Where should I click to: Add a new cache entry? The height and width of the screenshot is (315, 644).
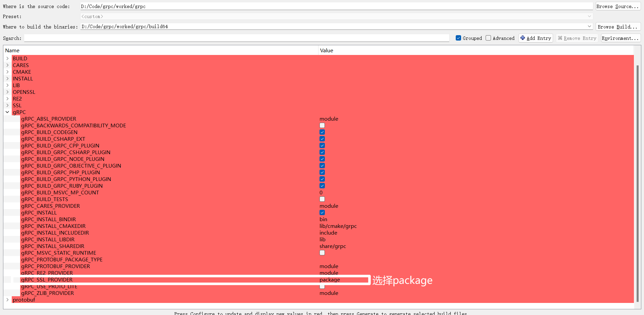pos(536,38)
